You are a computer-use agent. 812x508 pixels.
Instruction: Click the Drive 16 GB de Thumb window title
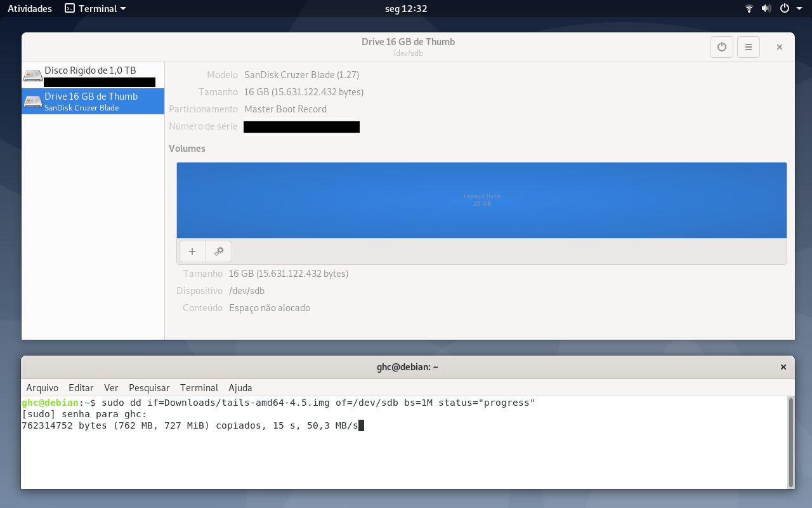pyautogui.click(x=408, y=42)
